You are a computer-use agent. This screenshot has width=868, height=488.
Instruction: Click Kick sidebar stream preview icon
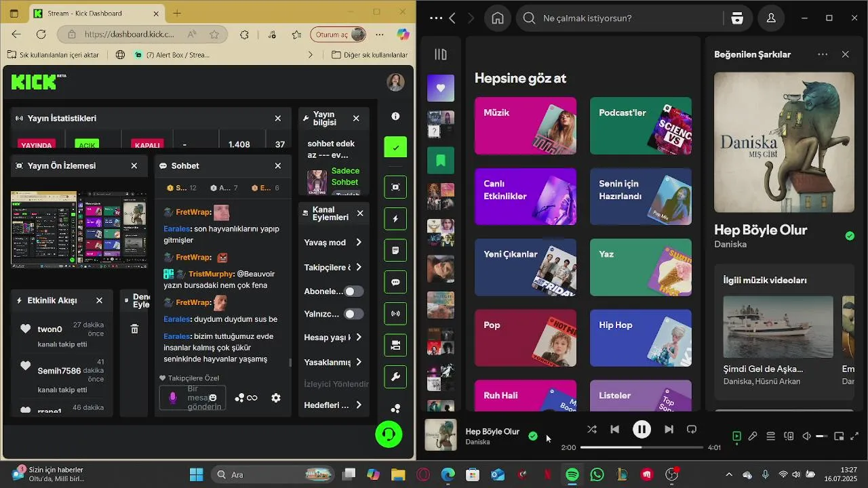point(395,187)
